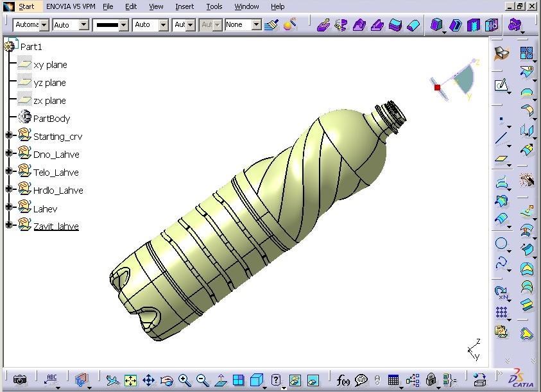Click the Apply Material sphere icon

tap(290, 24)
